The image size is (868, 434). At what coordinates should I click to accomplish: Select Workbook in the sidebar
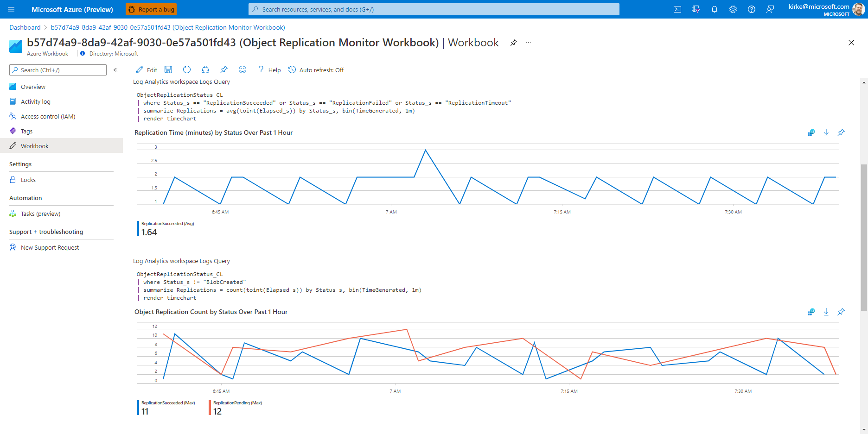[x=61, y=146]
